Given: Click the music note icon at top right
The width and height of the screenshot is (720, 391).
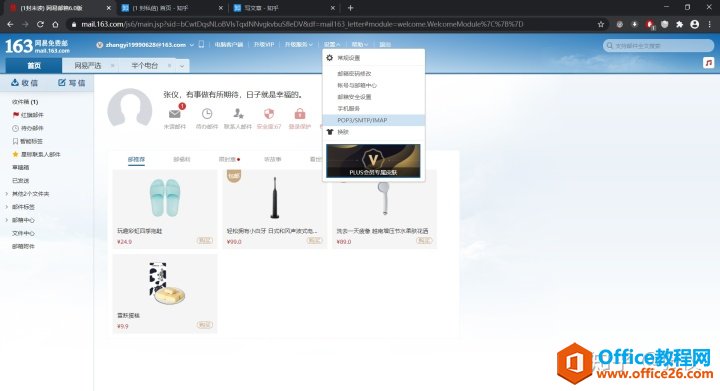Looking at the screenshot, I should click(x=709, y=63).
